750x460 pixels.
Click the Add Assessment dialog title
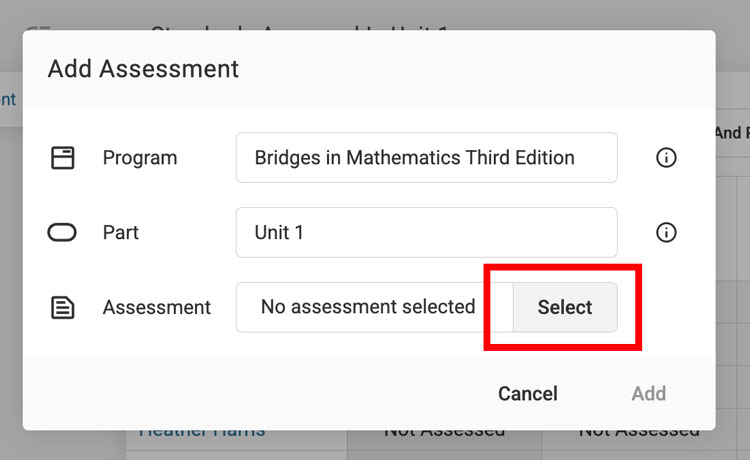tap(144, 69)
